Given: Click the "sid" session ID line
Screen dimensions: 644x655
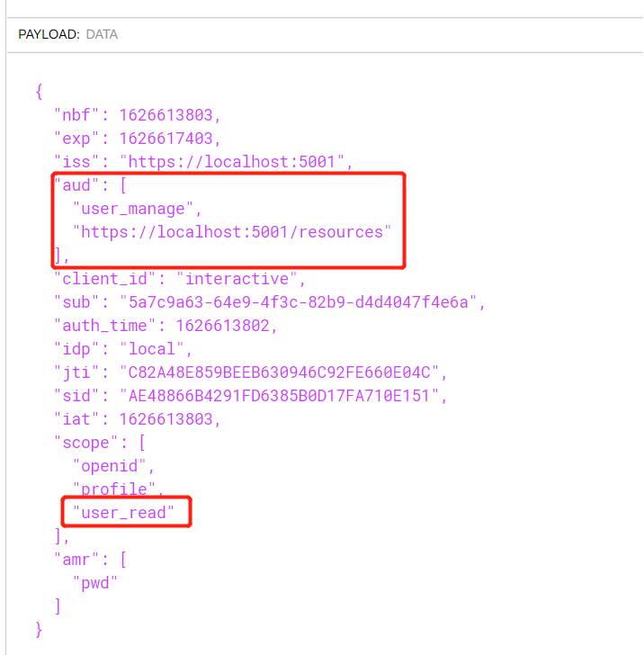Looking at the screenshot, I should coord(251,396).
